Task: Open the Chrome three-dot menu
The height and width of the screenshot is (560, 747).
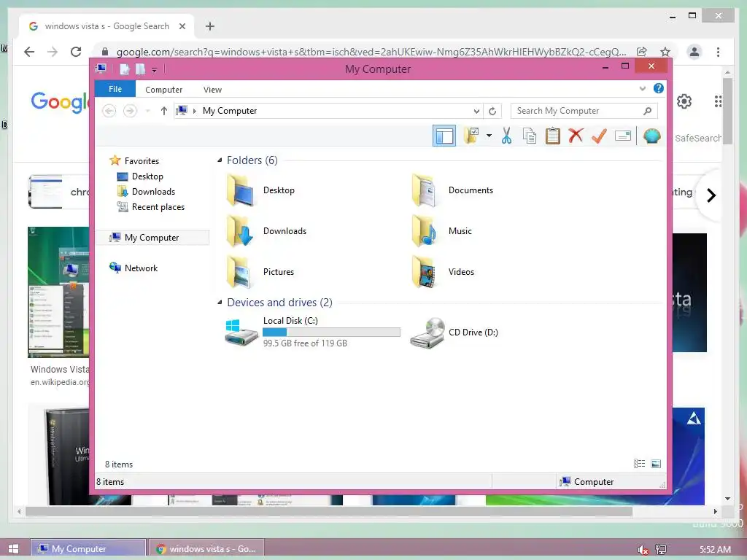Action: (718, 52)
